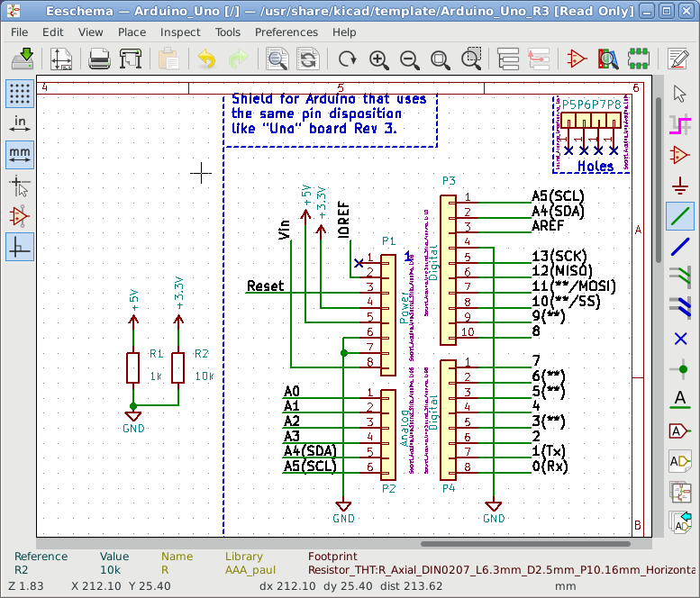
Task: Select Import Hierarchical Label tool
Action: [680, 522]
